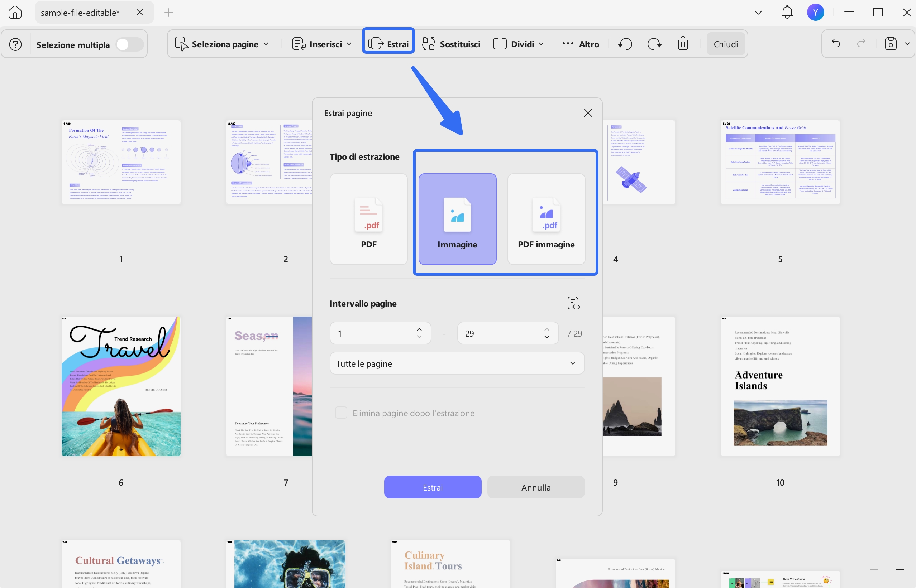Screen dimensions: 916x588
Task: Zoom in thumbnails with plus
Action: (899, 570)
